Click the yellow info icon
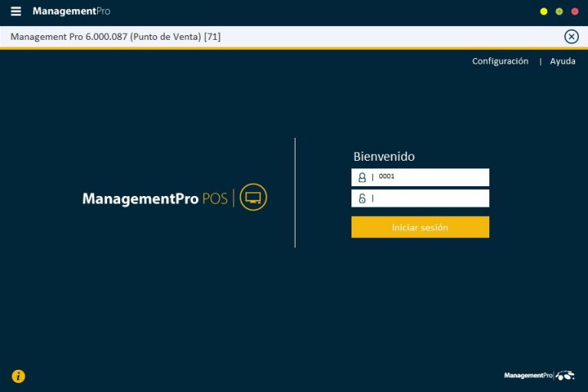Image resolution: width=588 pixels, height=392 pixels. click(x=18, y=376)
